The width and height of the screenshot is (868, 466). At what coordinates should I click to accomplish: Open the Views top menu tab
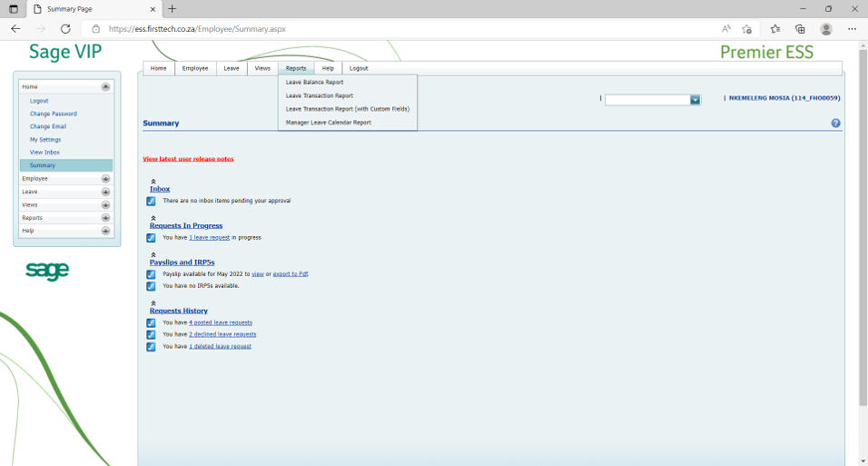tap(262, 68)
